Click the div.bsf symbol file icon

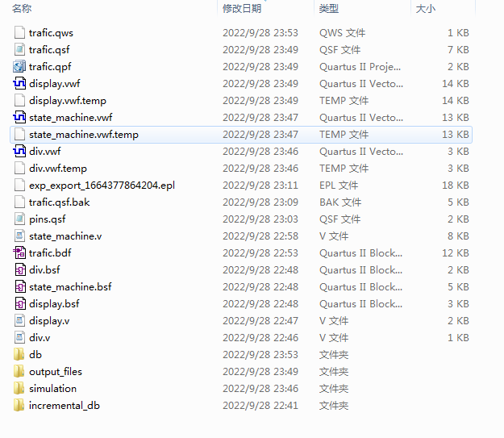[20, 269]
